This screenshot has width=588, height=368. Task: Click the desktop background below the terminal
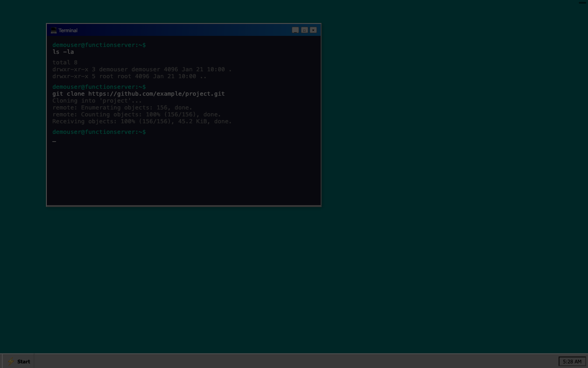(x=184, y=276)
